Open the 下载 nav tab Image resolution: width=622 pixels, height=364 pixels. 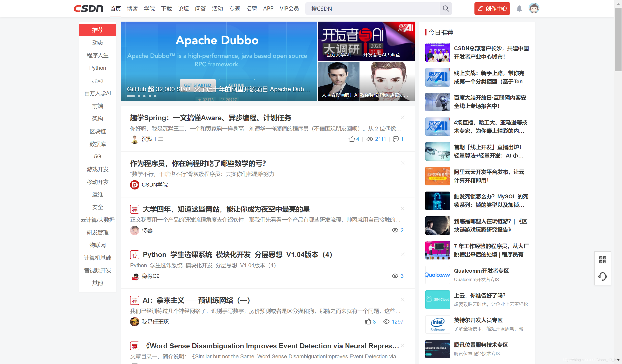pos(166,9)
